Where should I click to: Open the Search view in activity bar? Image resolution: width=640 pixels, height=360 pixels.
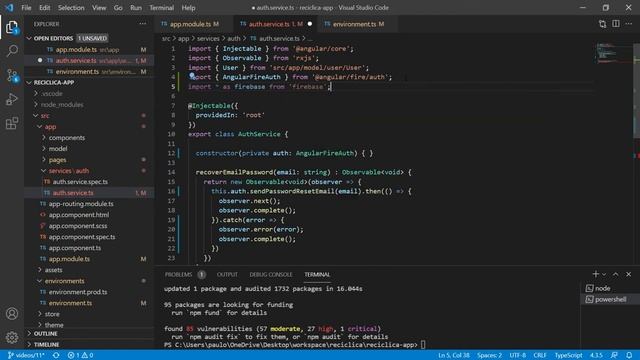(12, 51)
